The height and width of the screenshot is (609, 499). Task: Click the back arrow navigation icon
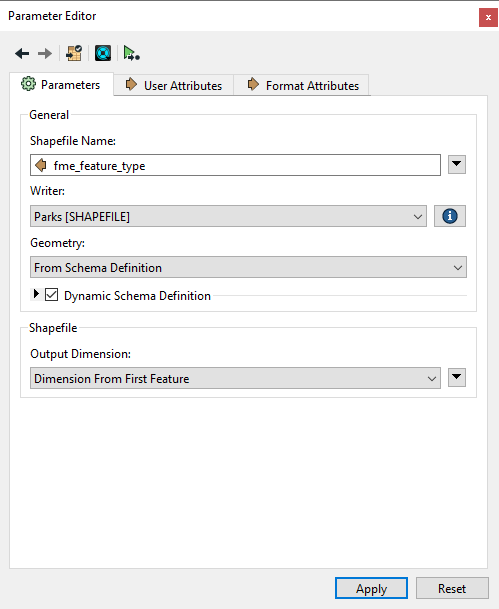click(x=22, y=53)
